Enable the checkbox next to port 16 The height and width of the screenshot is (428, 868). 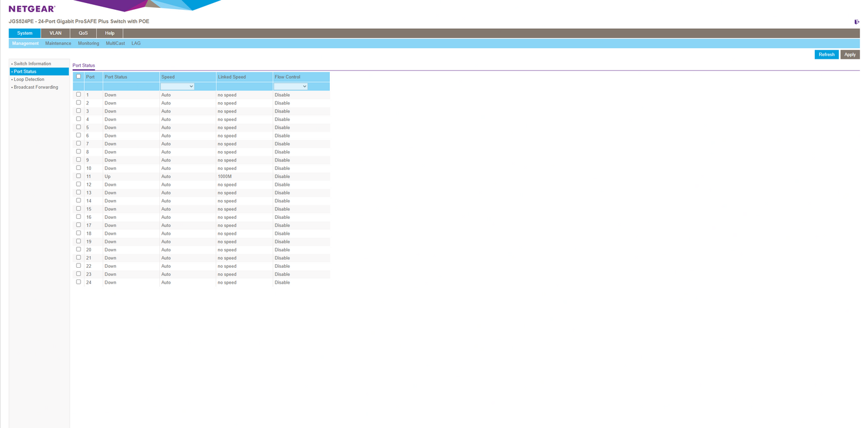[78, 217]
